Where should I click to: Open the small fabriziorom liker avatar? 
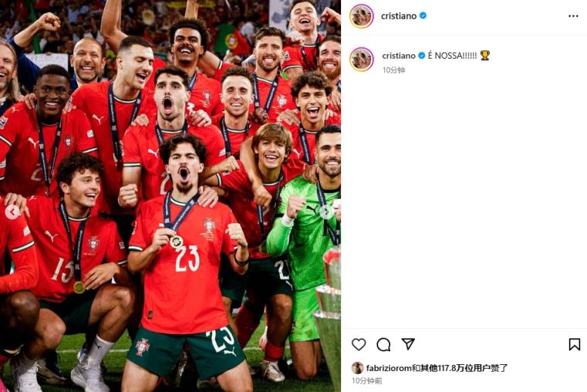(x=357, y=368)
